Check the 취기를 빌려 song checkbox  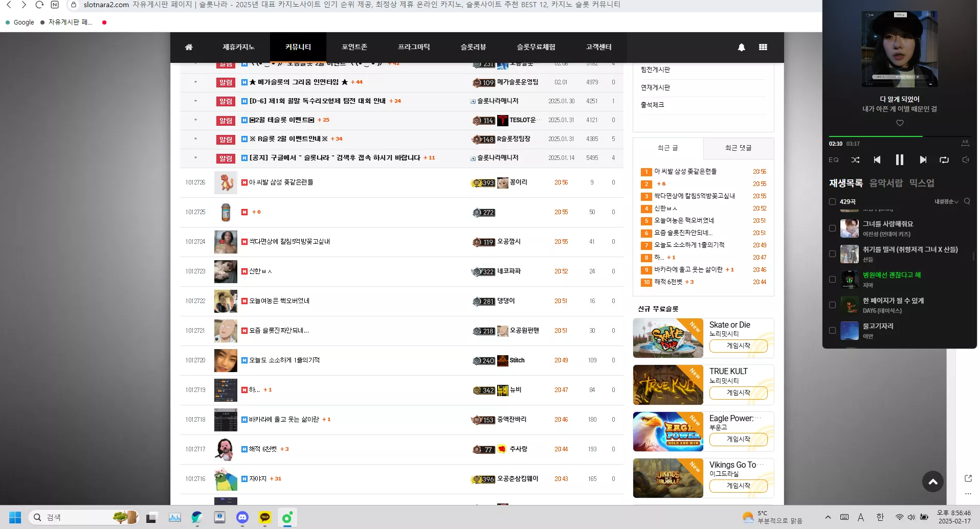832,254
